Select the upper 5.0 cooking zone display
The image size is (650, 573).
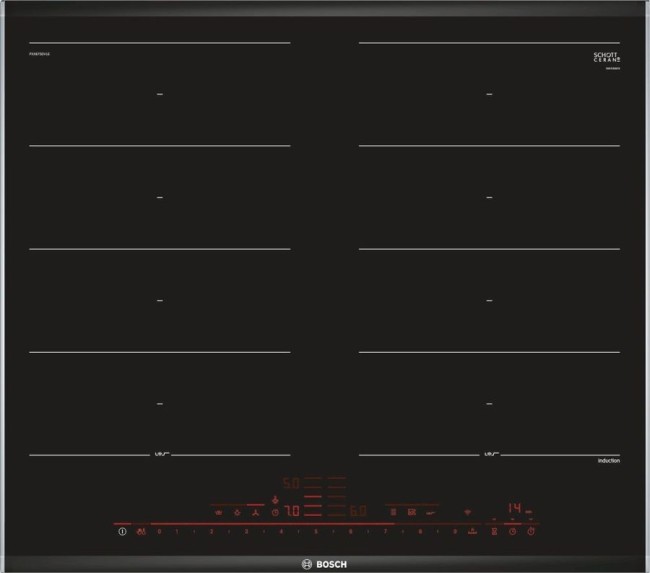[x=291, y=484]
